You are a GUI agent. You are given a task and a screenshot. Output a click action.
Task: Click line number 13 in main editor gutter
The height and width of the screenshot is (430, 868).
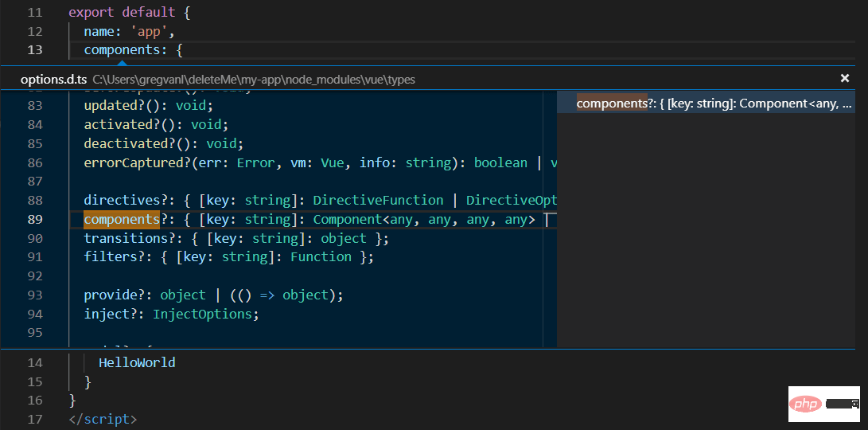[x=34, y=50]
